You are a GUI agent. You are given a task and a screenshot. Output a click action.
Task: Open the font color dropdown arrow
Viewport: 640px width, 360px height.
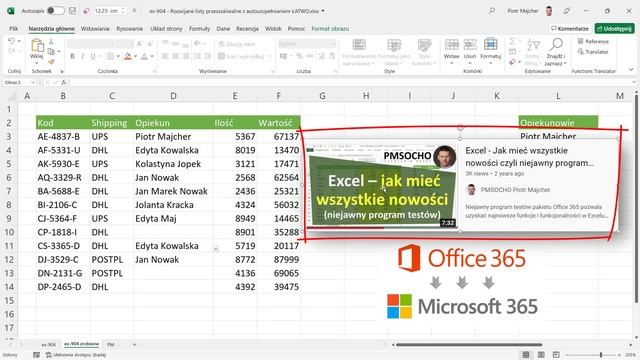pos(151,56)
